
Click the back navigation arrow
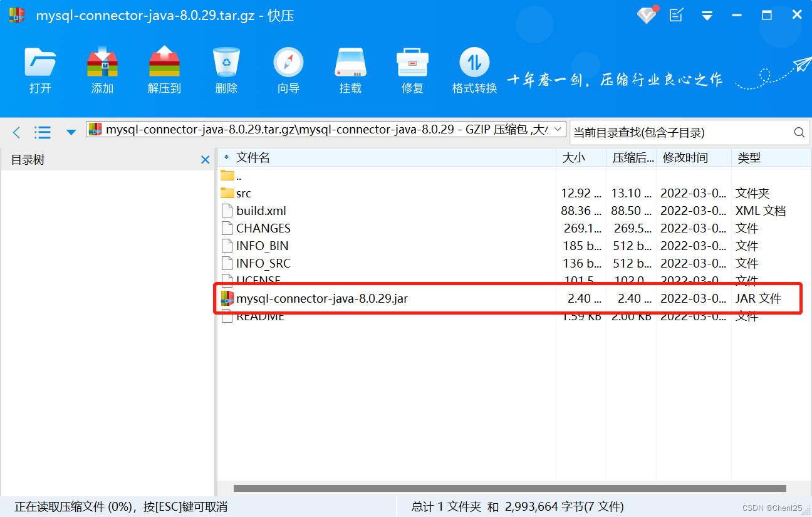[x=16, y=132]
